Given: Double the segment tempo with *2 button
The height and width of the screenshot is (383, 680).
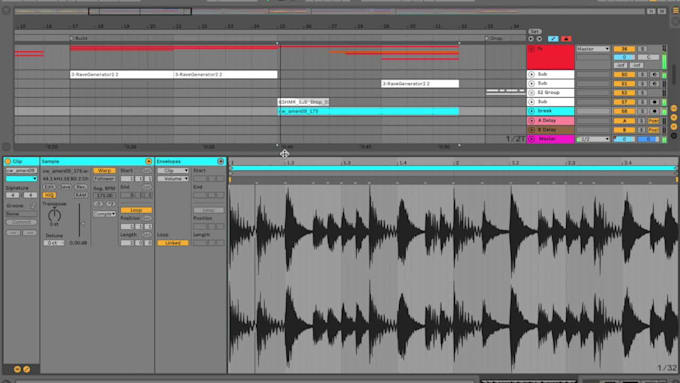Looking at the screenshot, I should [110, 203].
